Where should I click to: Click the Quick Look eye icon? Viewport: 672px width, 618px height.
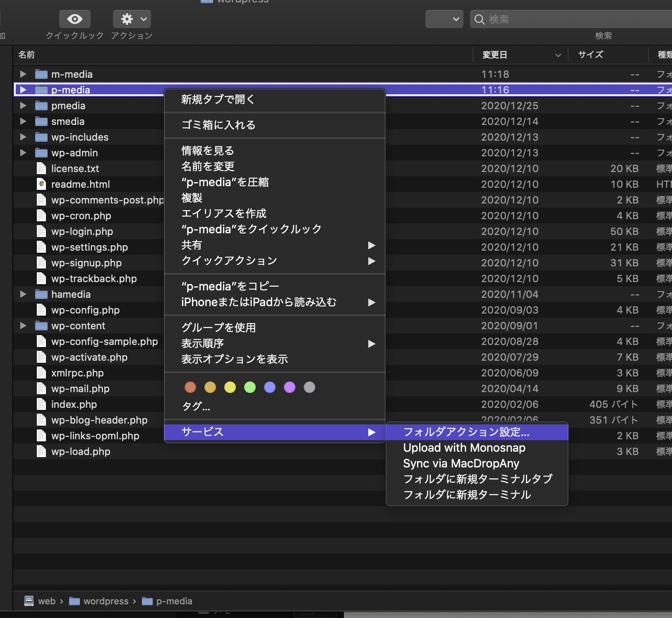coord(74,19)
